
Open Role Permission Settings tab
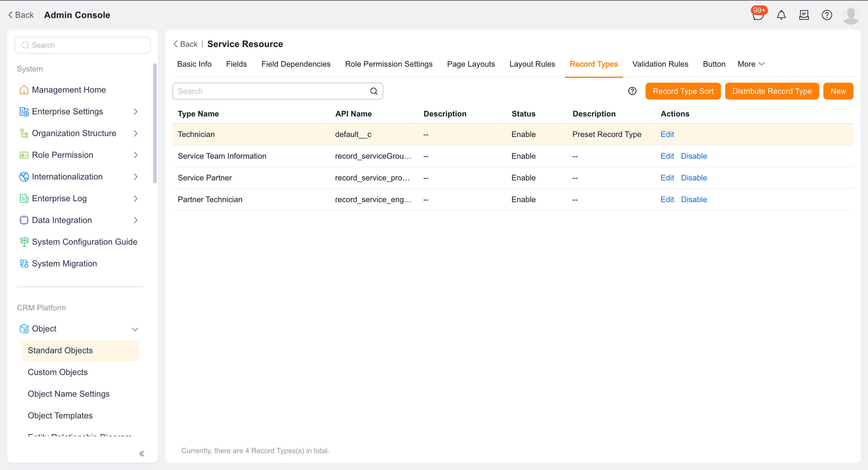pyautogui.click(x=388, y=64)
